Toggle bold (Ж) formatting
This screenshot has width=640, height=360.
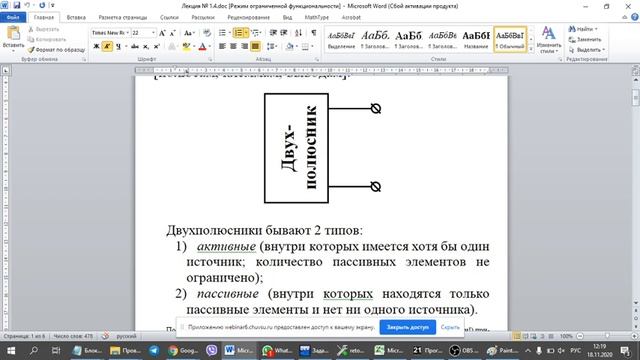point(96,47)
